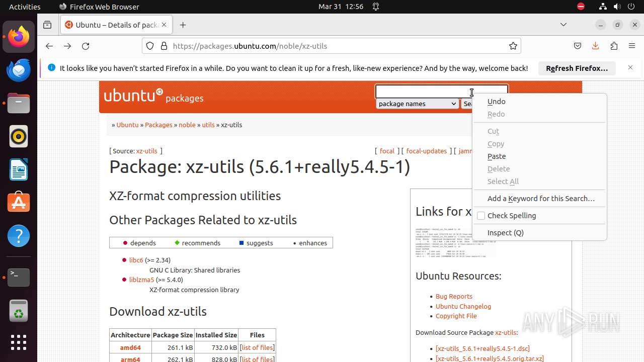Screen dimensions: 644x362
Task: Toggle the Check Spelling checkbox
Action: [481, 216]
